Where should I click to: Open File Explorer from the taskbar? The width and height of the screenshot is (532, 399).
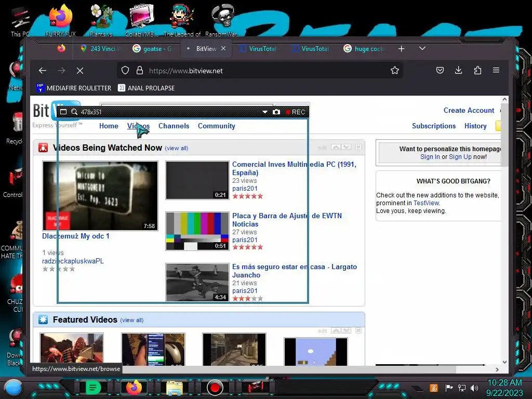(x=175, y=388)
